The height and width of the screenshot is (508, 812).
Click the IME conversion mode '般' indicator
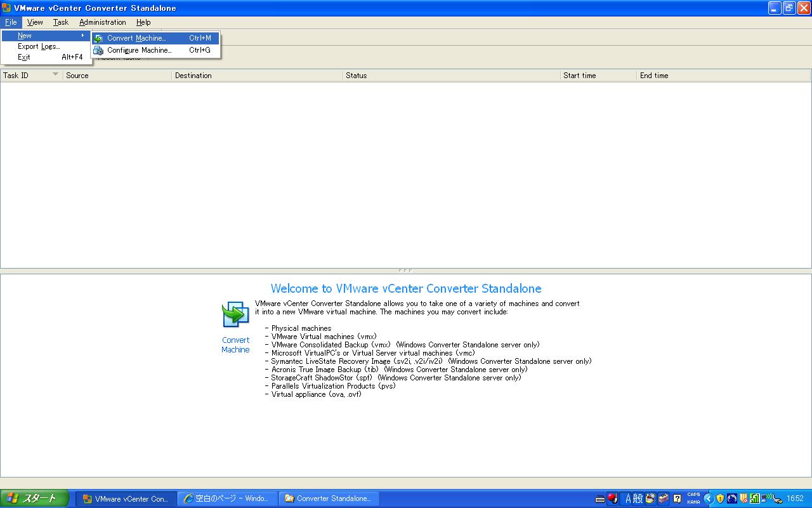pyautogui.click(x=638, y=498)
